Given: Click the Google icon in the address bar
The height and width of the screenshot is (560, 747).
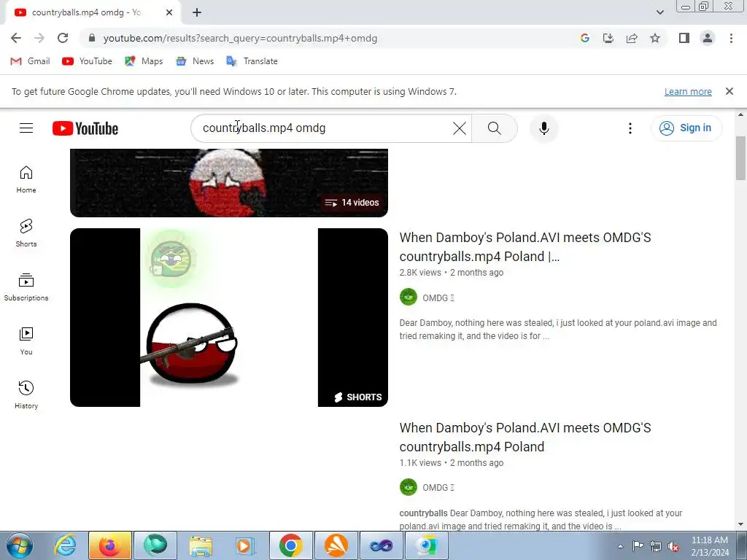Looking at the screenshot, I should point(585,38).
